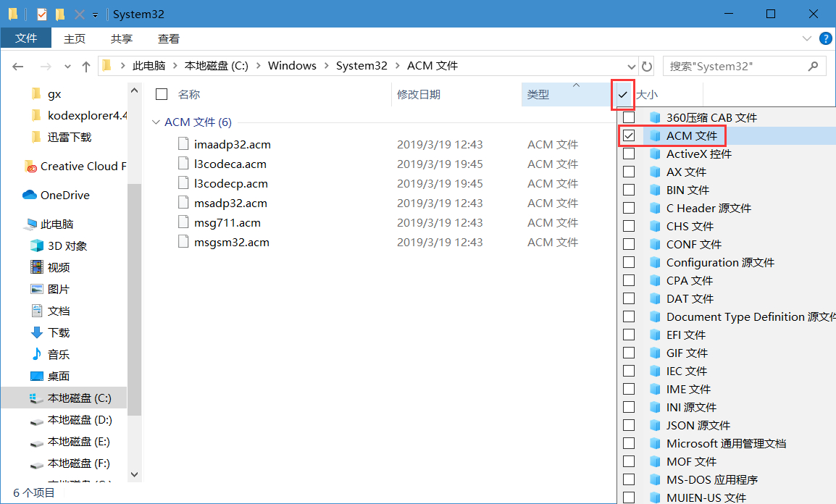Check the 360压缩 CAB 文件 filter box
This screenshot has width=836, height=504.
[x=629, y=117]
